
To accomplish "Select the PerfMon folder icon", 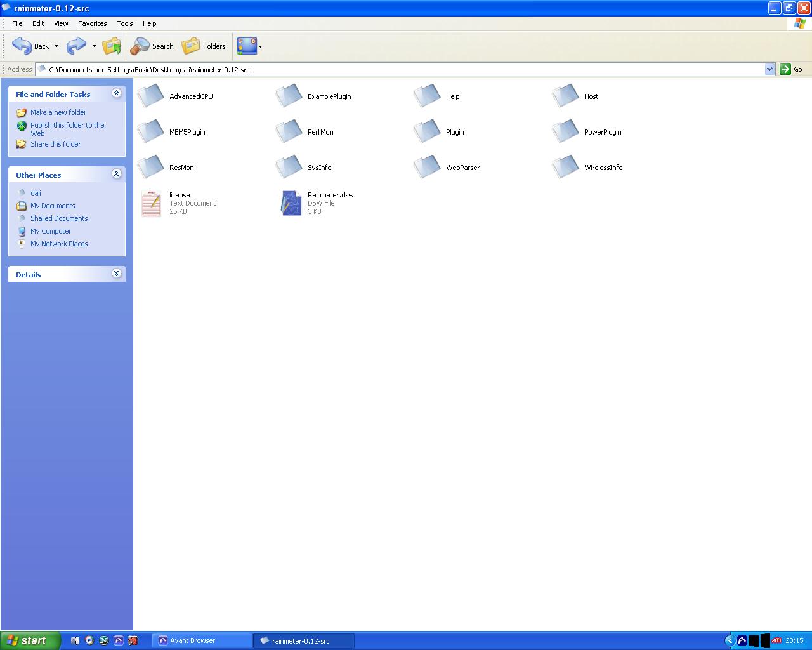I will pos(289,131).
